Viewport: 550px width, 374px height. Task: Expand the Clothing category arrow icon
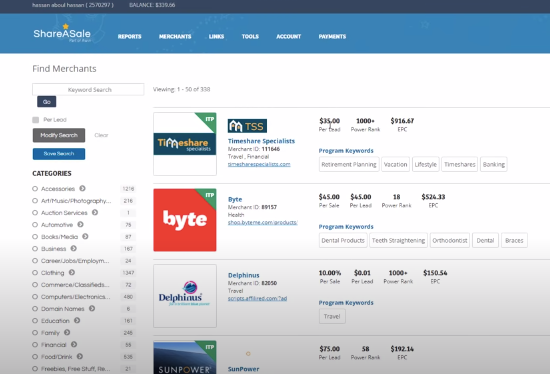72,272
